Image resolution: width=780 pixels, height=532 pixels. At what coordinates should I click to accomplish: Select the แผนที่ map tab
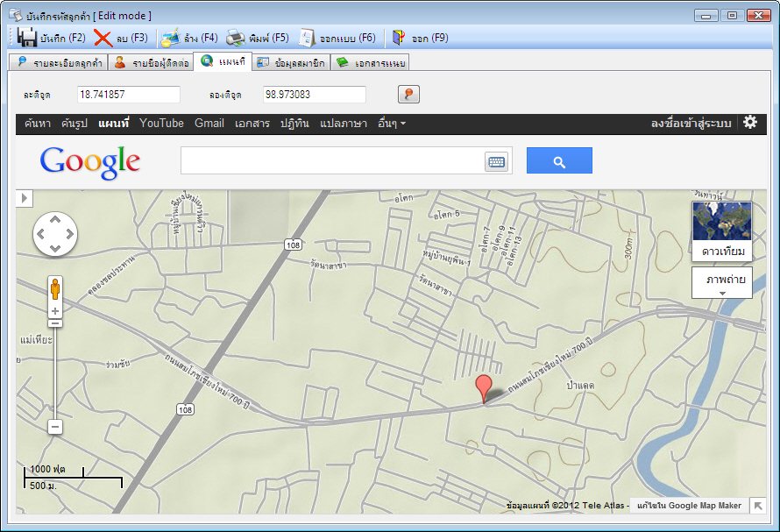tap(223, 61)
